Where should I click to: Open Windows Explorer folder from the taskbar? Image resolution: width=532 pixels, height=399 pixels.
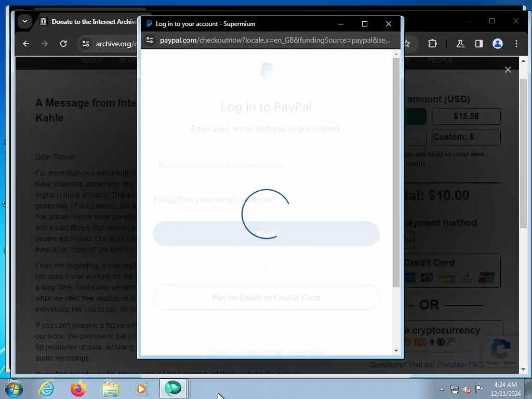coord(111,389)
